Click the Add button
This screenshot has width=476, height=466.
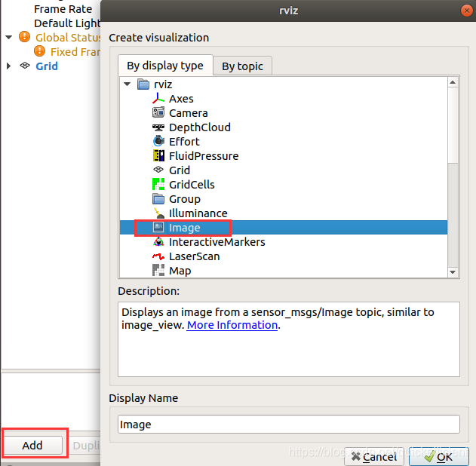(x=32, y=445)
